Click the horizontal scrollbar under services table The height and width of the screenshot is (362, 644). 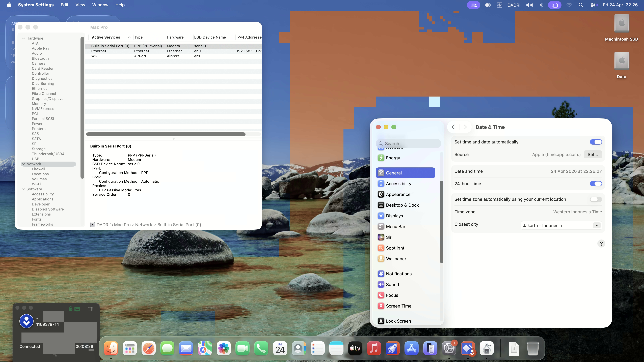[166, 134]
